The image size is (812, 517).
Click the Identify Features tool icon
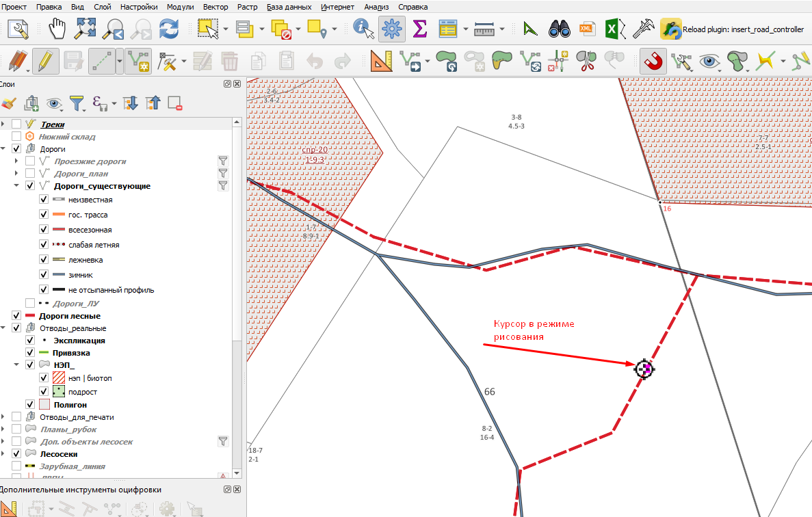point(363,29)
